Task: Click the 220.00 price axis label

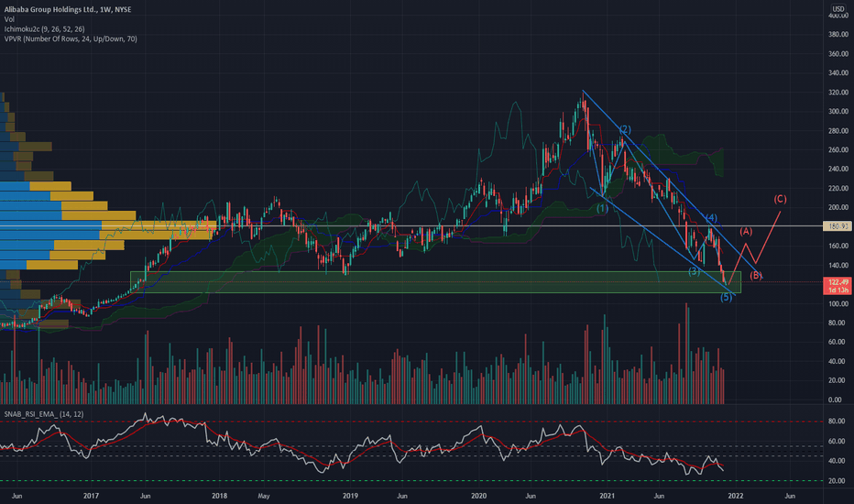Action: [838, 189]
